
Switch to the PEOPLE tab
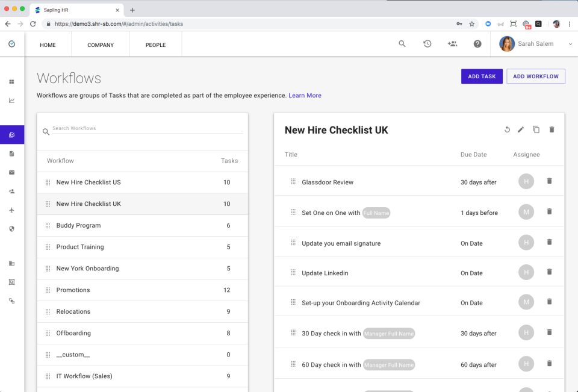click(155, 45)
